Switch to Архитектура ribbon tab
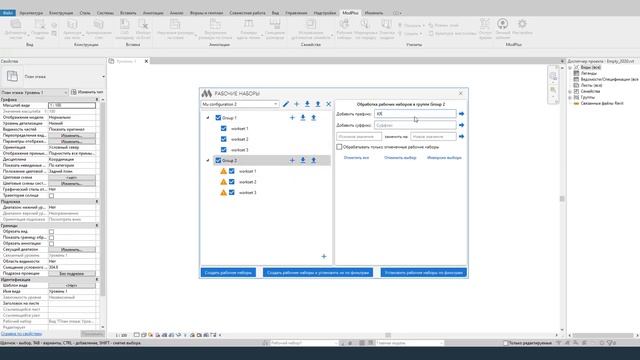 [31, 13]
